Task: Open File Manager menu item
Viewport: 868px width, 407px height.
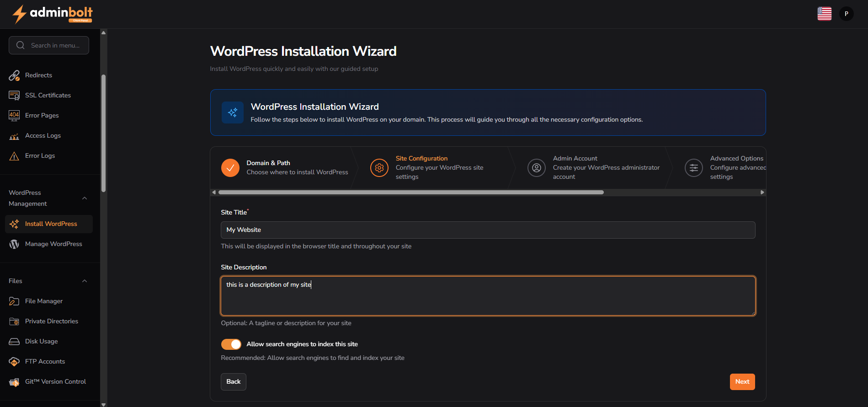Action: (x=49, y=301)
